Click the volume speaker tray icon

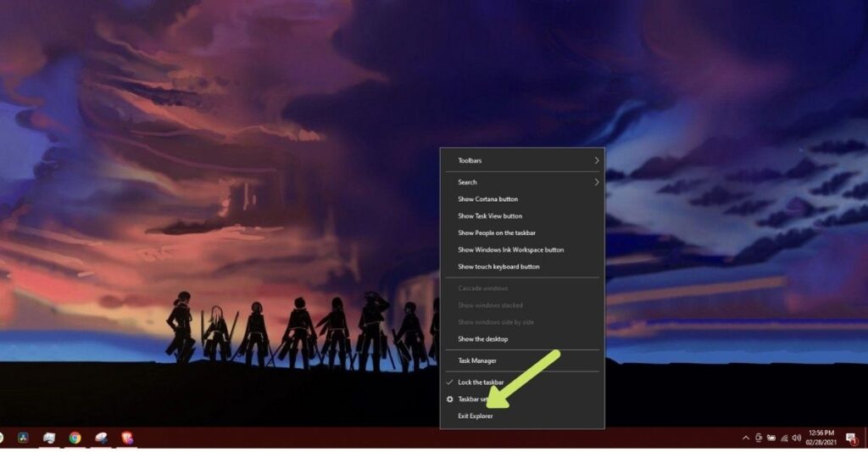(x=797, y=438)
